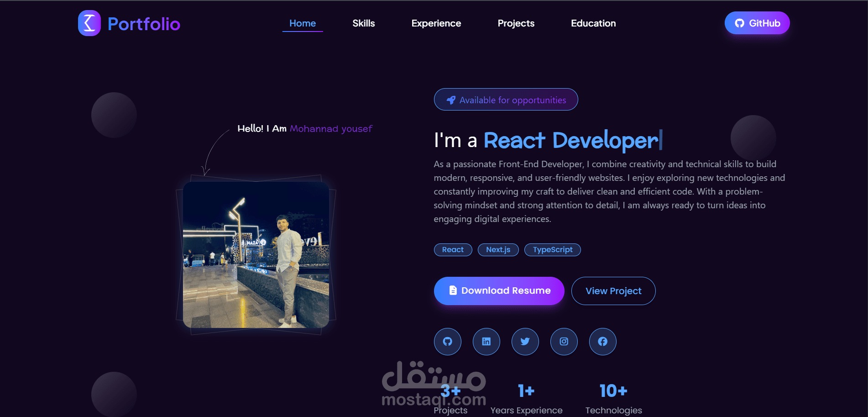
Task: Click the 'React Developer' heading text
Action: (x=571, y=140)
